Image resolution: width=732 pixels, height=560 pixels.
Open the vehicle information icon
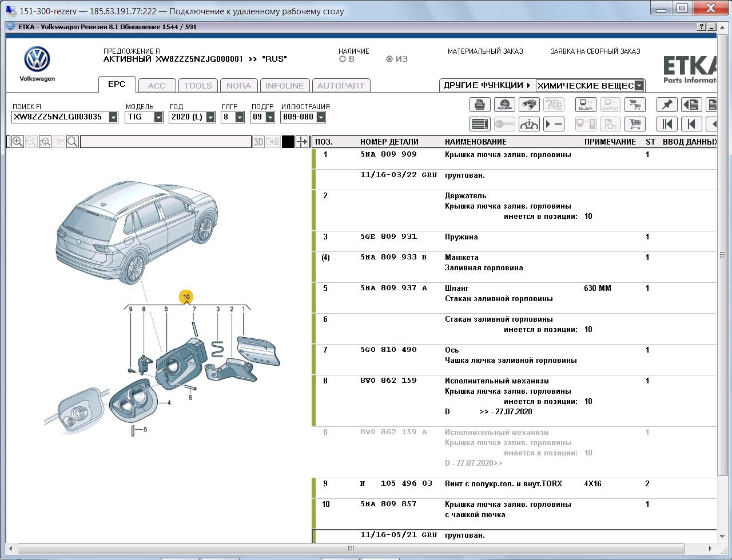coord(529,124)
